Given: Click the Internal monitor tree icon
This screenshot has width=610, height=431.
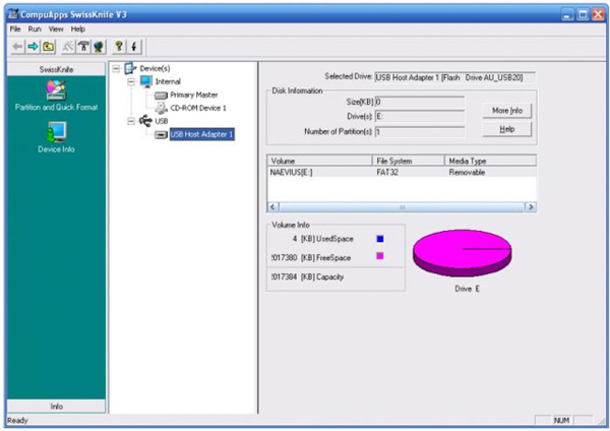Looking at the screenshot, I should click(x=146, y=81).
